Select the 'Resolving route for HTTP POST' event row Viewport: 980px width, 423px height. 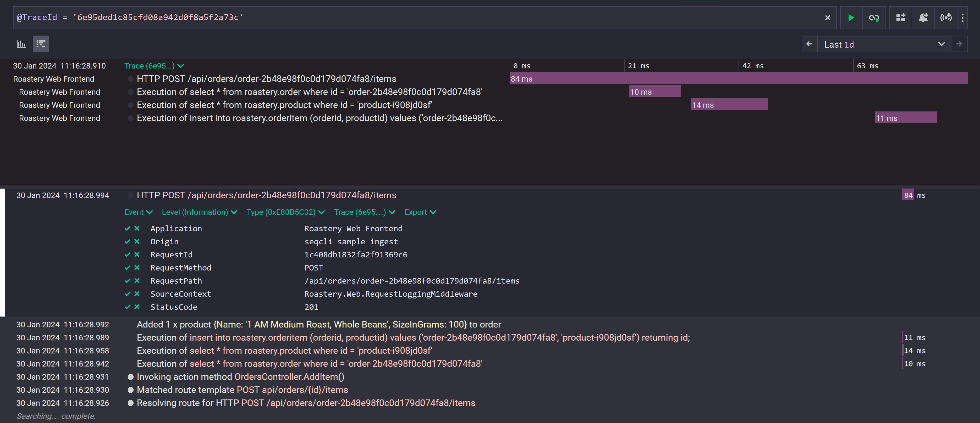point(306,403)
